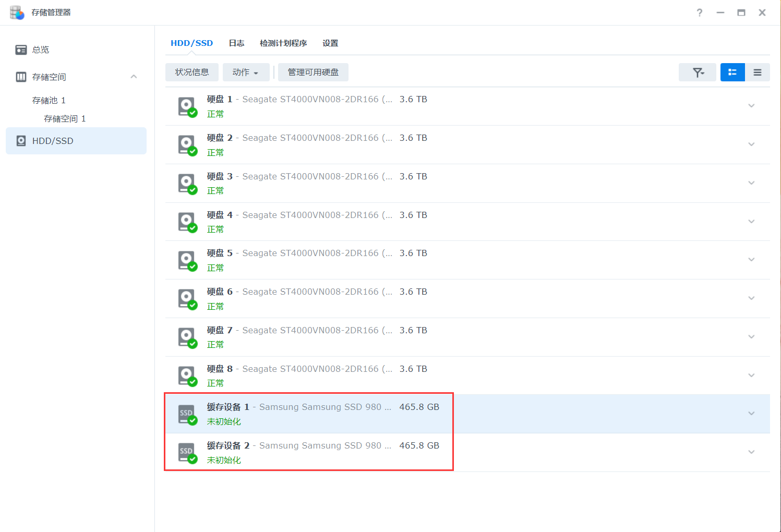Switch to compact list view icon
The height and width of the screenshot is (532, 781).
coord(757,72)
